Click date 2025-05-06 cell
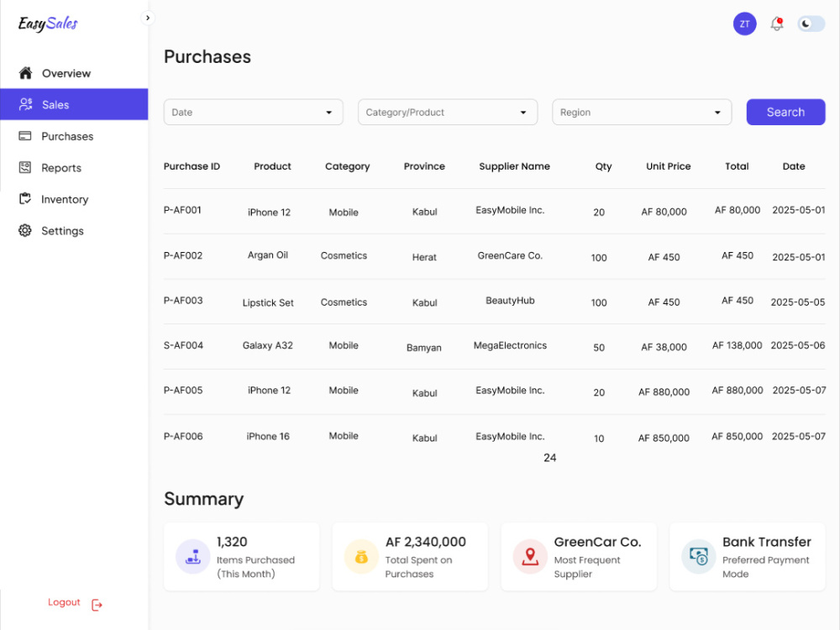 pos(798,345)
